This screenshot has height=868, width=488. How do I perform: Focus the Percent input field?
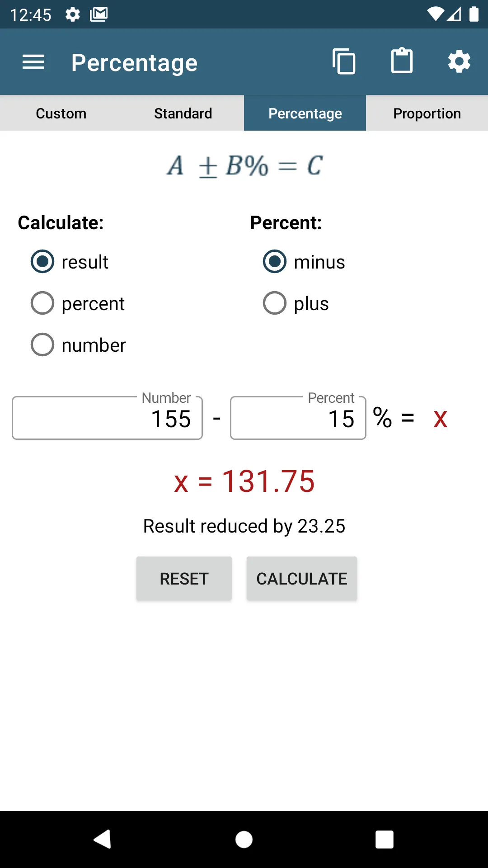pyautogui.click(x=298, y=418)
